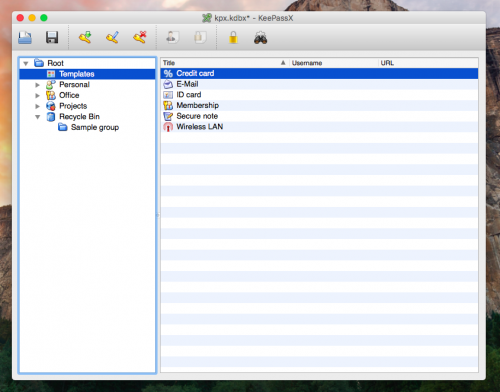The image size is (500, 392).
Task: Click the ID card entry icon
Action: pyautogui.click(x=168, y=95)
